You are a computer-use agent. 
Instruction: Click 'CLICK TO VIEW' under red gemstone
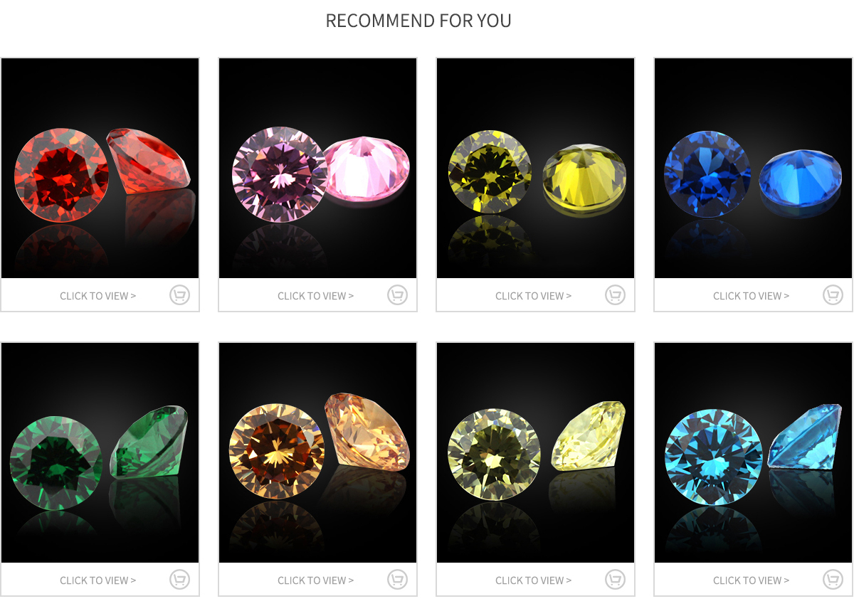coord(97,296)
